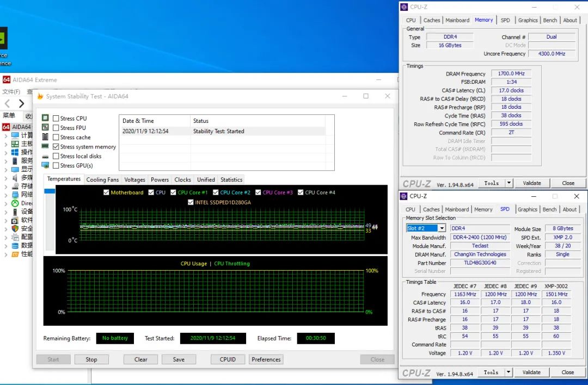Click the DirectX Xbox icon in tree
Screen dimensions: 588x385
point(15,203)
